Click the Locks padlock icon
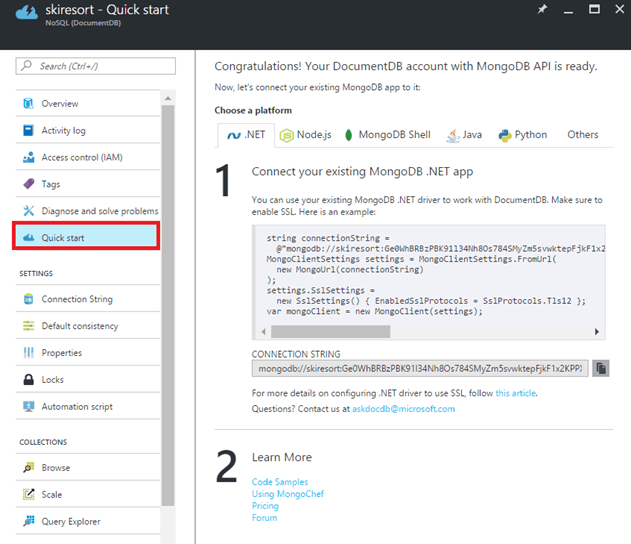Screen dimensions: 631x544 click(28, 379)
